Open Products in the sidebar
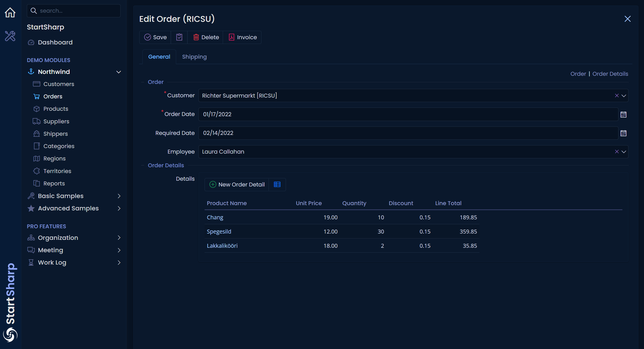The image size is (644, 349). click(x=56, y=109)
